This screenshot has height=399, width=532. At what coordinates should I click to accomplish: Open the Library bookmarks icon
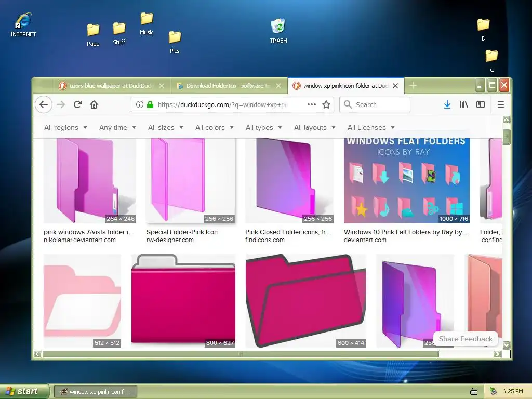point(464,104)
